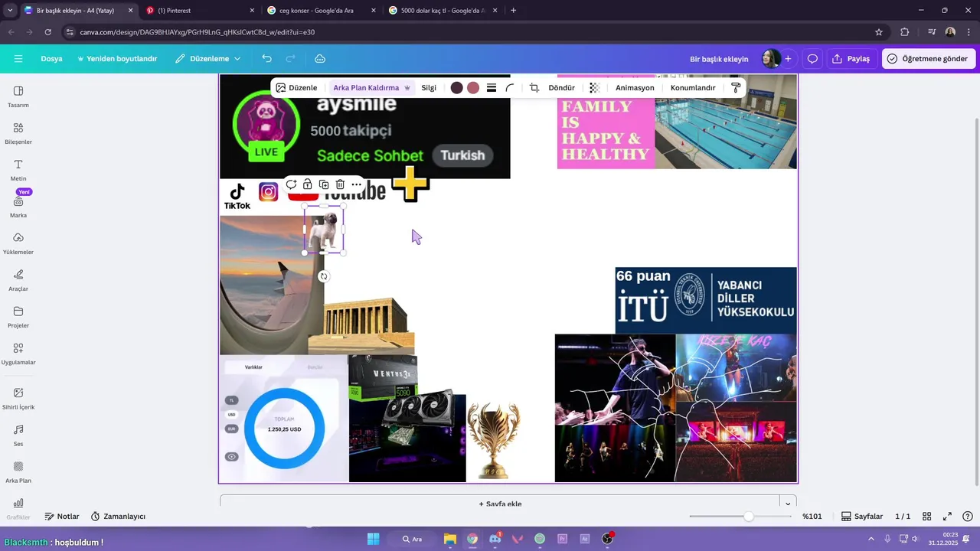Click the undo arrow in header
This screenshot has height=551, width=980.
pos(266,59)
